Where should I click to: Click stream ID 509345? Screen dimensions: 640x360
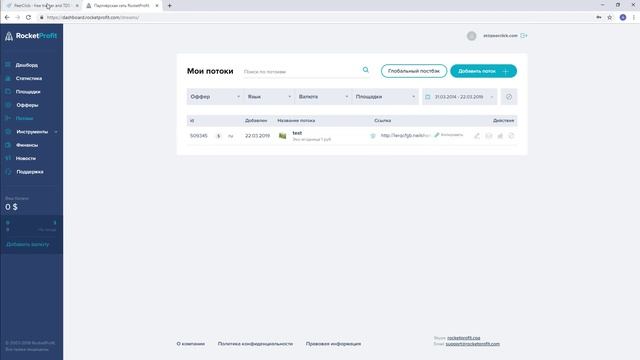pos(199,136)
